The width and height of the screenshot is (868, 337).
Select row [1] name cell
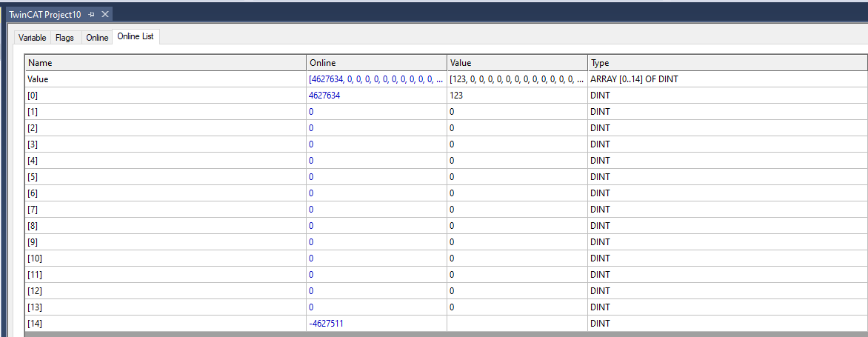pyautogui.click(x=165, y=112)
